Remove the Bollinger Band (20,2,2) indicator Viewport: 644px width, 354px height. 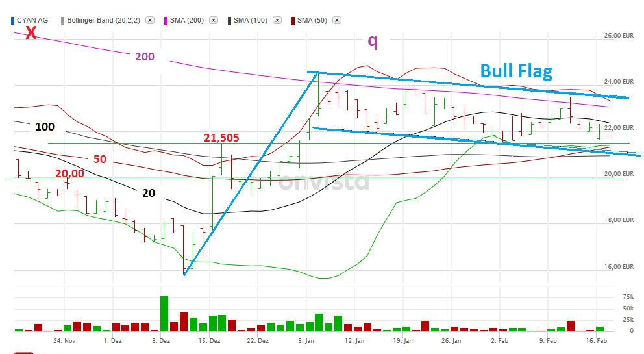tap(150, 20)
